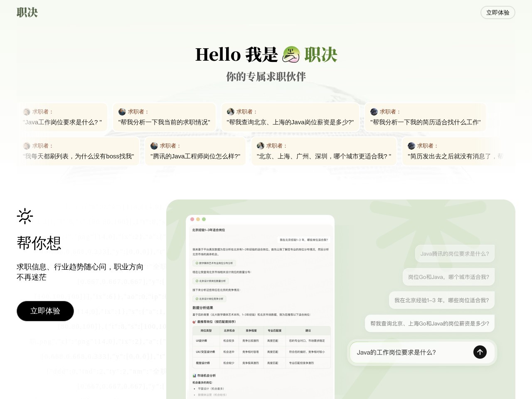Click avatar on 腾讯的Java工程师岗位 card

point(154,146)
